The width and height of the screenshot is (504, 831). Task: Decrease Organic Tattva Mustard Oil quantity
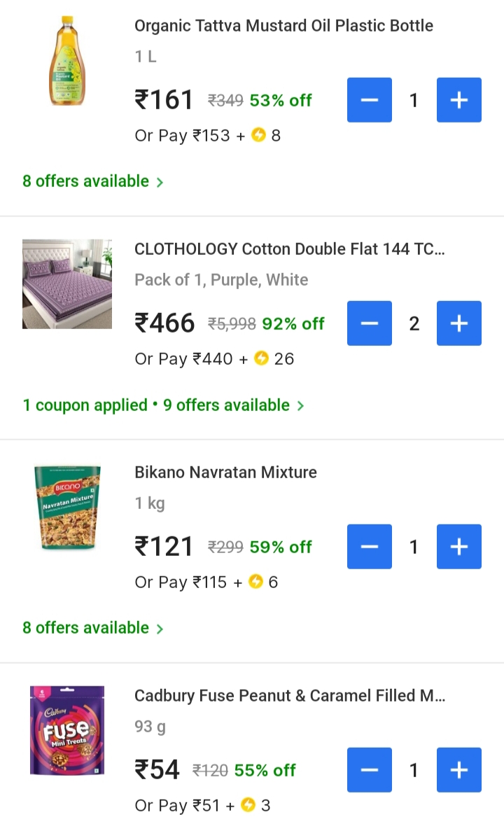(x=370, y=100)
